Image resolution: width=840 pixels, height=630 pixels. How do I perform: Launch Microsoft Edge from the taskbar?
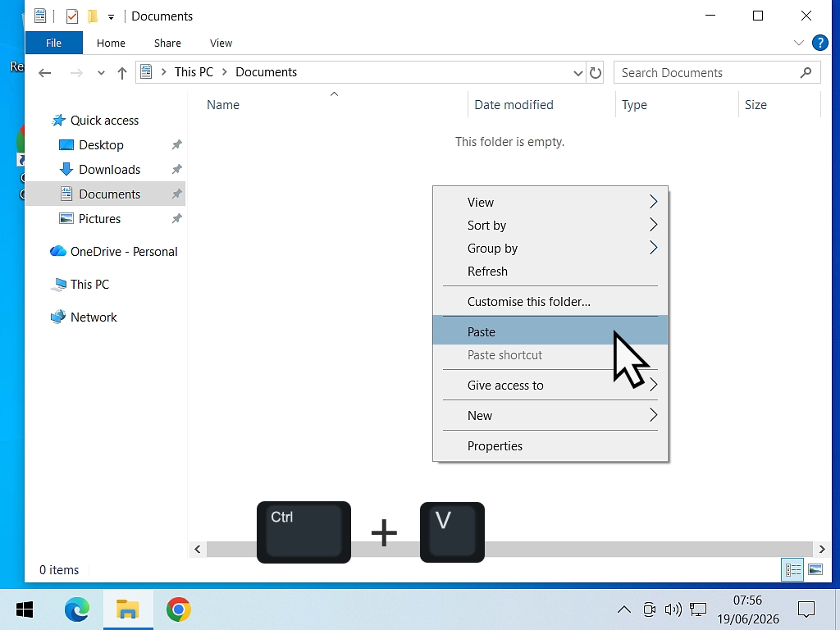(76, 609)
